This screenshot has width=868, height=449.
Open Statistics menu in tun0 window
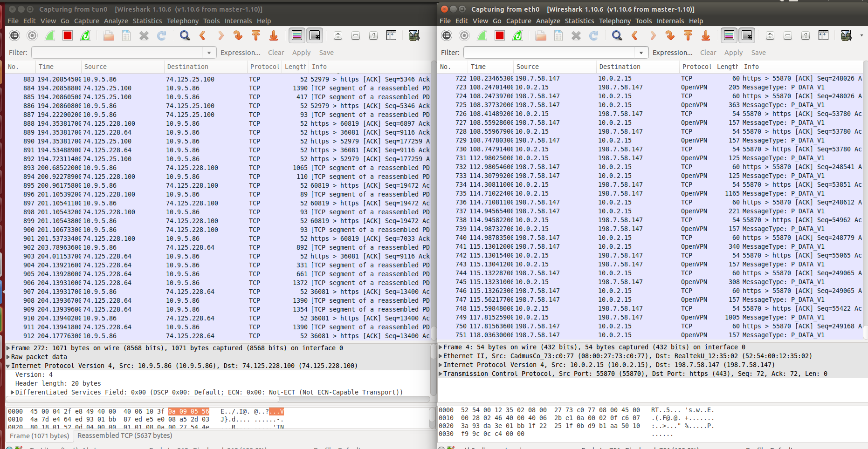tap(147, 21)
